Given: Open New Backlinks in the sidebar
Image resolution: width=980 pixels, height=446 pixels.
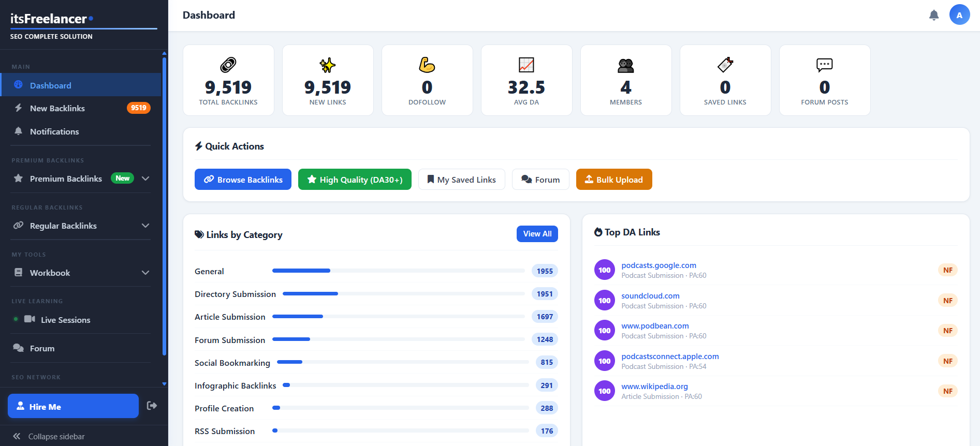Looking at the screenshot, I should [81, 108].
